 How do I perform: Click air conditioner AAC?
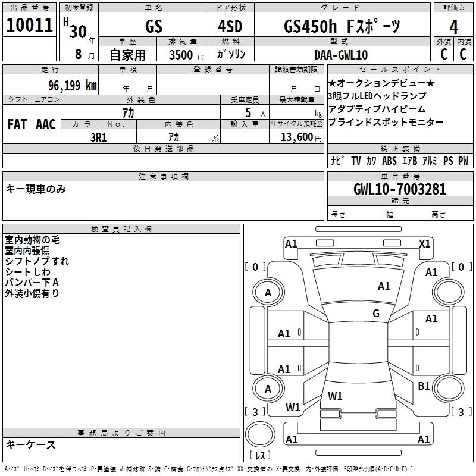(46, 124)
